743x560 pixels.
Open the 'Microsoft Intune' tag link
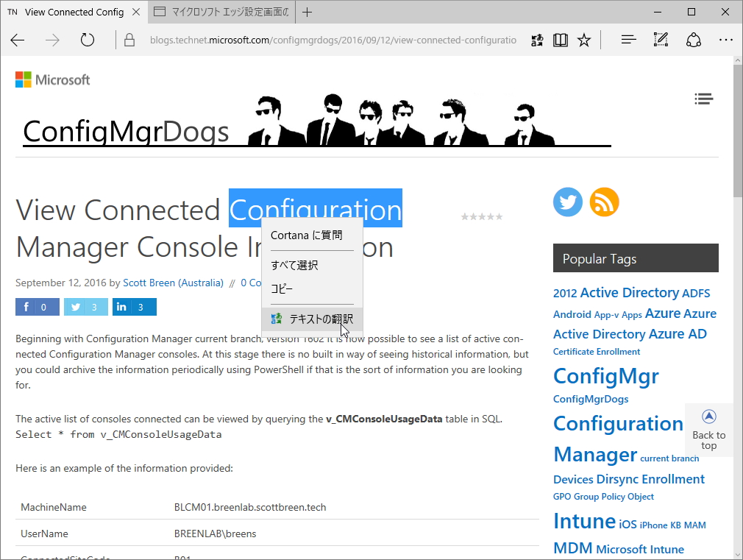click(x=640, y=549)
